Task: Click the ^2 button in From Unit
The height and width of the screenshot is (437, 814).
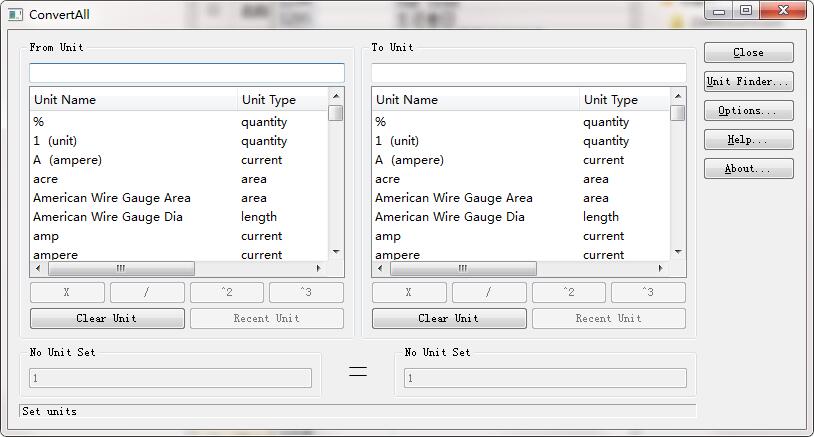Action: coord(227,292)
